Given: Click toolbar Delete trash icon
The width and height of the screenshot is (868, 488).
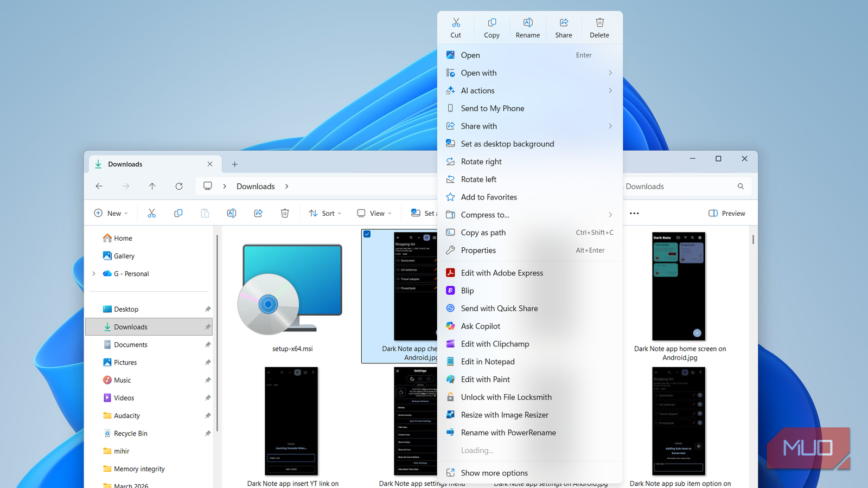Looking at the screenshot, I should 285,214.
